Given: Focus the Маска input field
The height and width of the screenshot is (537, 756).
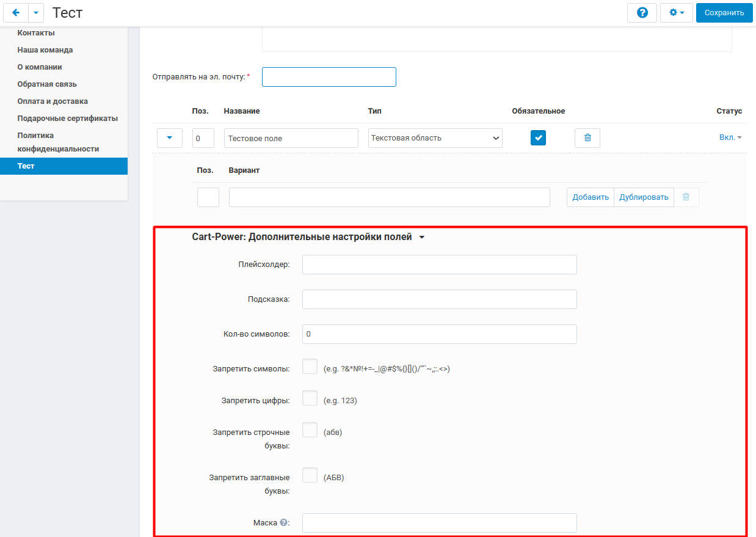Looking at the screenshot, I should point(440,523).
